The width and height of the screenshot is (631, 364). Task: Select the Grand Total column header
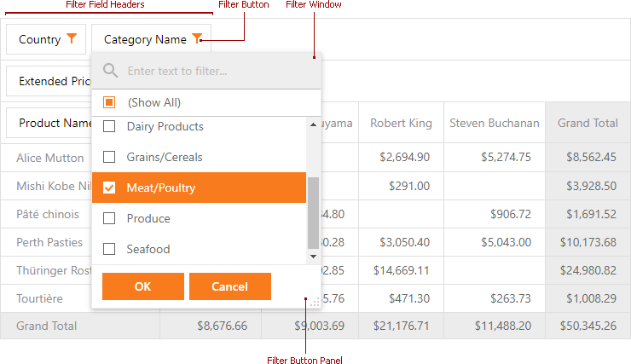click(588, 123)
